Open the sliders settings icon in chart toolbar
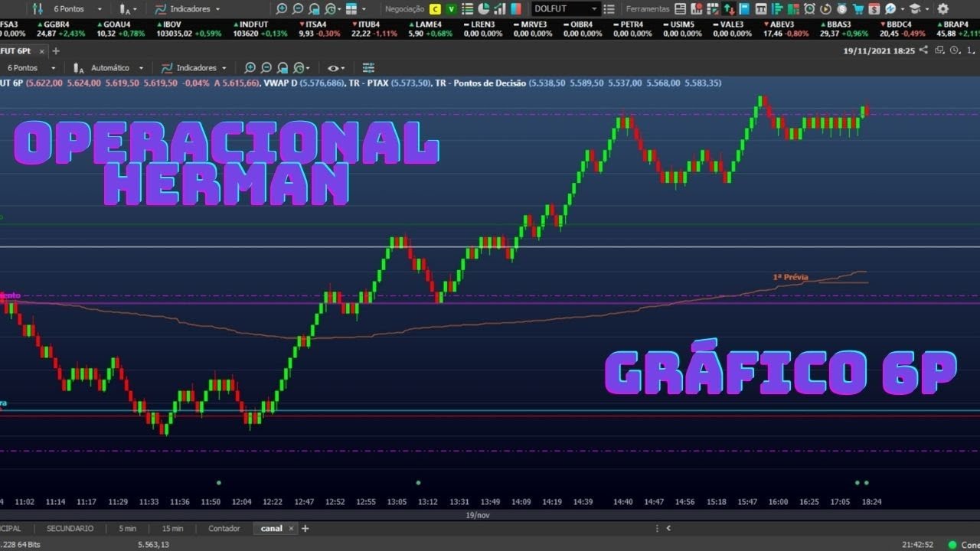This screenshot has height=551, width=980. 368,67
